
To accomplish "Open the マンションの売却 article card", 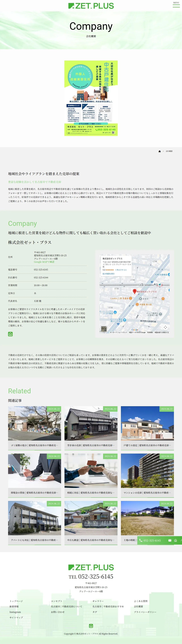I will 147,475.
